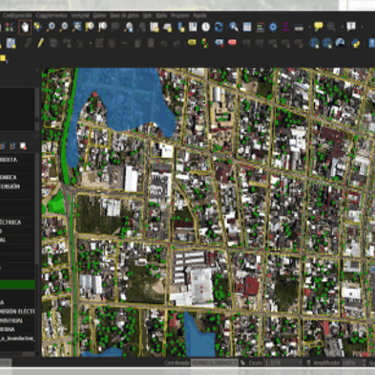Adjust the Amplificador magnifier spinbox arrows
The height and width of the screenshot is (375, 375).
[364, 363]
